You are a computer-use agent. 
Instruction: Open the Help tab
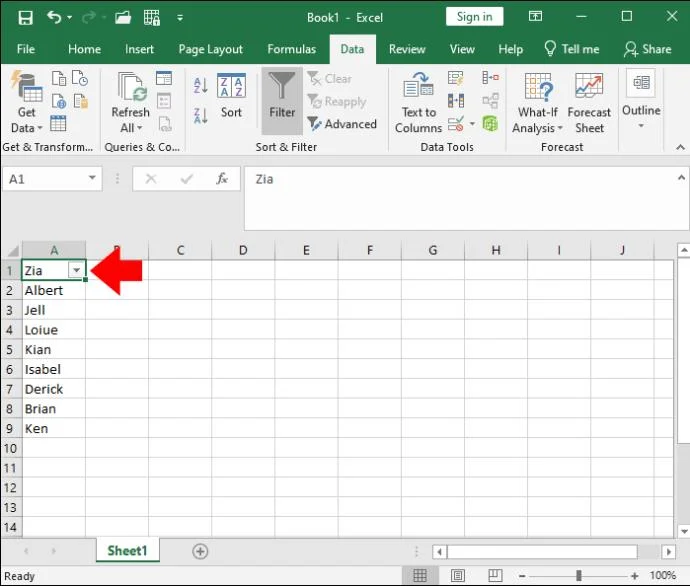(x=510, y=49)
